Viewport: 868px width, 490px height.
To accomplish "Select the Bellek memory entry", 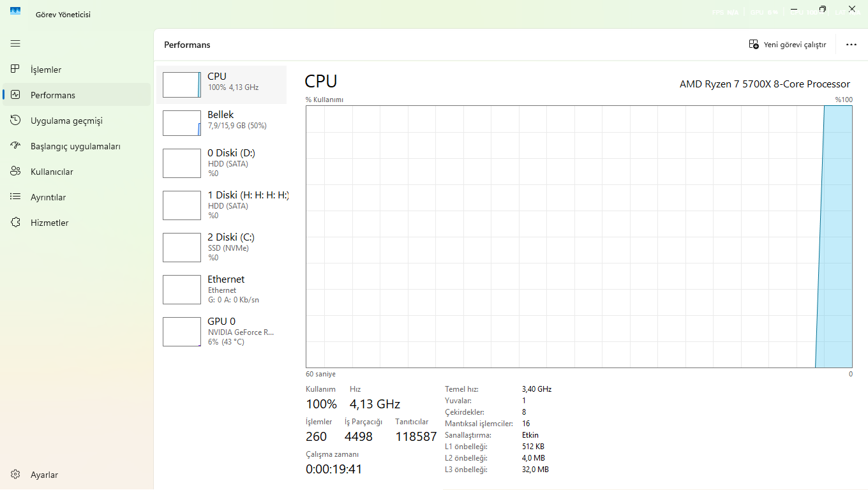I will pyautogui.click(x=221, y=122).
